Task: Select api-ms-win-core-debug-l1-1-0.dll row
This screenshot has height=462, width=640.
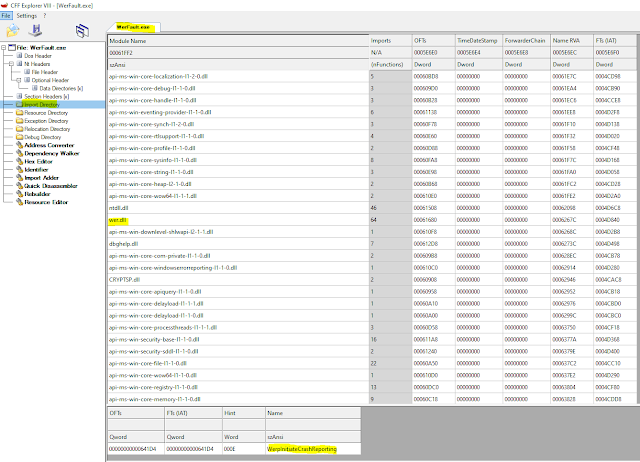Action: coord(372,88)
